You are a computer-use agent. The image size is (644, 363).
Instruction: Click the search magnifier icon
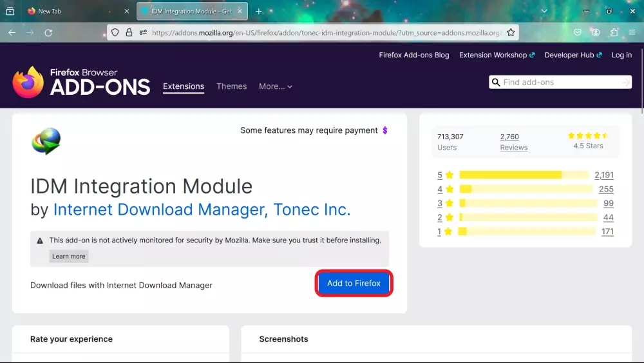coord(496,83)
